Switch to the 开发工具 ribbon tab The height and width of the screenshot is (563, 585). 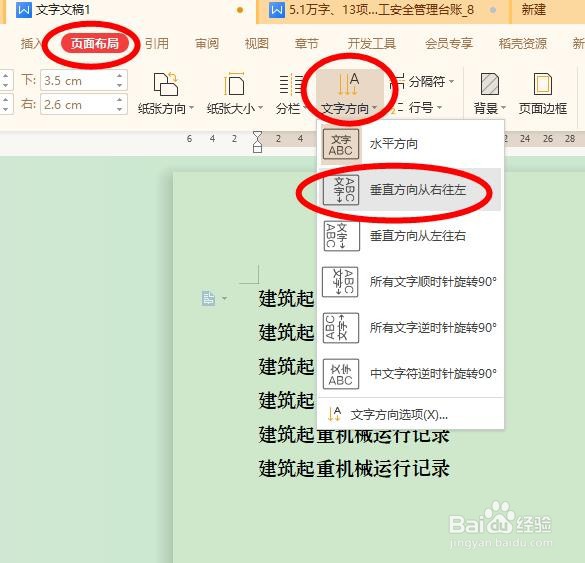tap(372, 44)
